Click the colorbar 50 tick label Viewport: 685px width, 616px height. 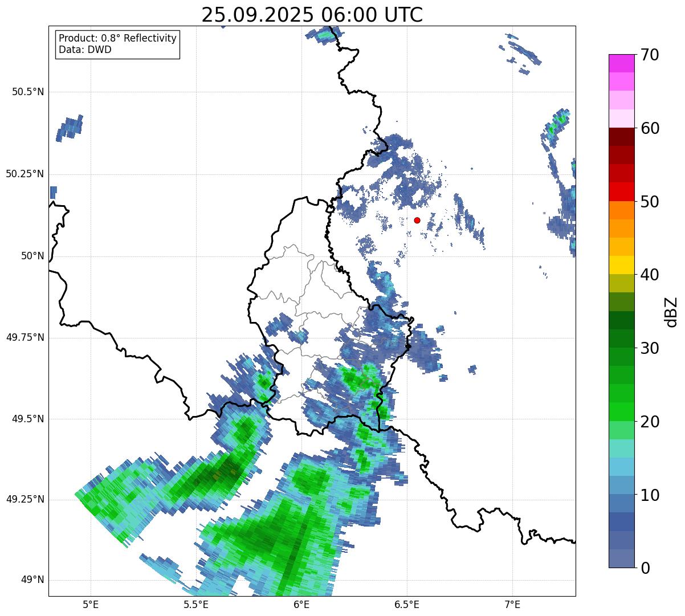(650, 202)
